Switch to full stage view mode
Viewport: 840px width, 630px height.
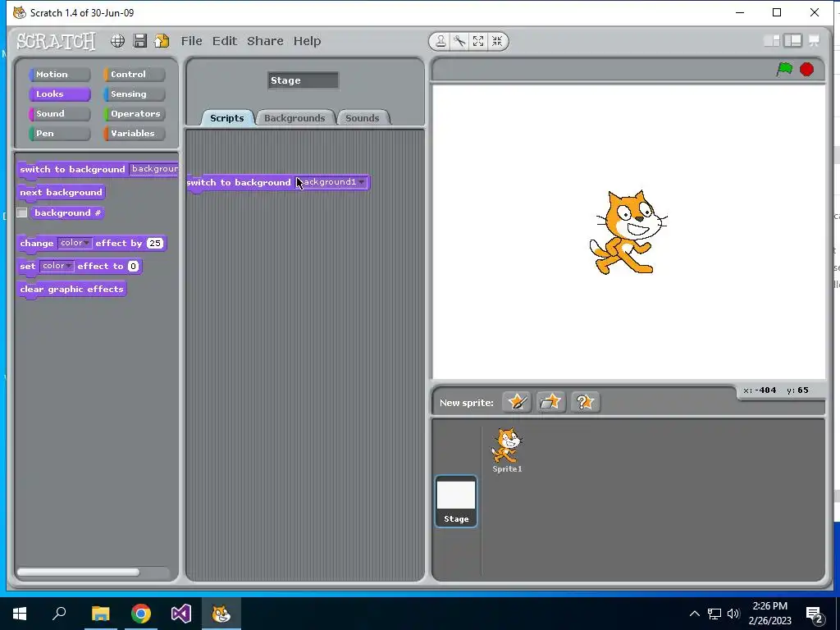pyautogui.click(x=793, y=41)
